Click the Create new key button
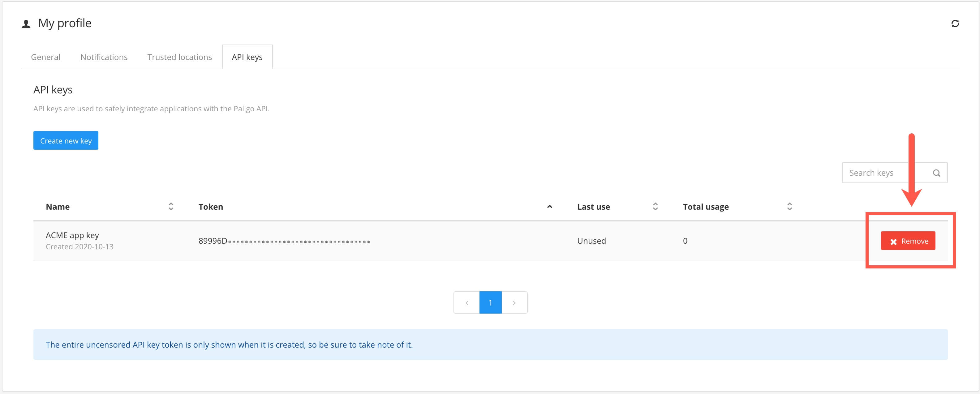The image size is (980, 394). point(66,140)
